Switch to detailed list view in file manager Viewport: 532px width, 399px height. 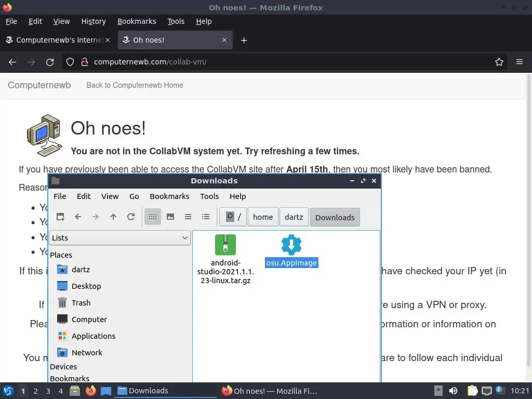(206, 217)
